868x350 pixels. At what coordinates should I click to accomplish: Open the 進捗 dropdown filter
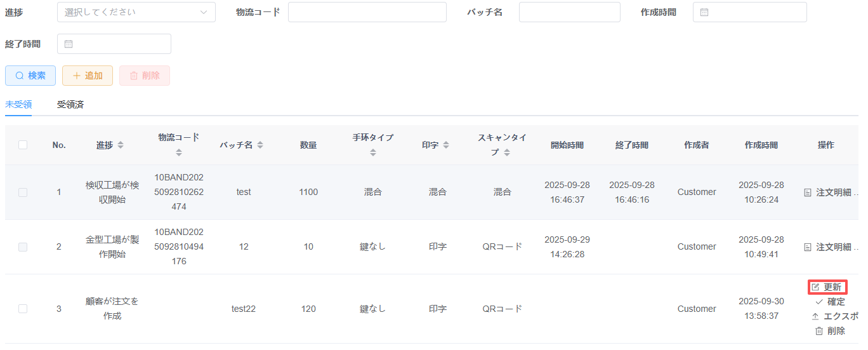pos(136,12)
